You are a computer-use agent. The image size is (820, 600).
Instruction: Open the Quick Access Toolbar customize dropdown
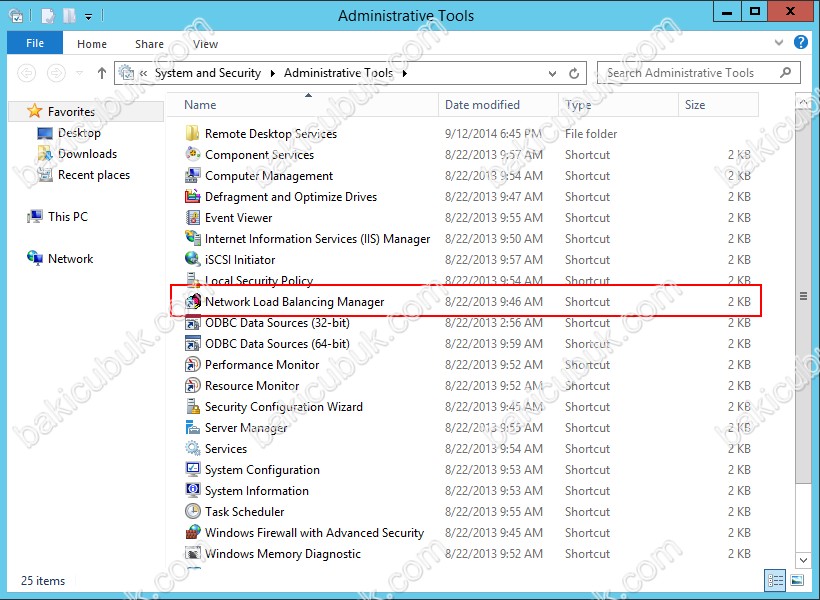tap(88, 17)
